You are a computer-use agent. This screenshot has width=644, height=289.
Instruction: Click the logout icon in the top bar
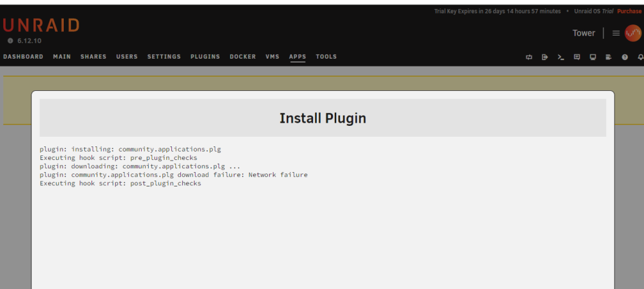coord(545,57)
